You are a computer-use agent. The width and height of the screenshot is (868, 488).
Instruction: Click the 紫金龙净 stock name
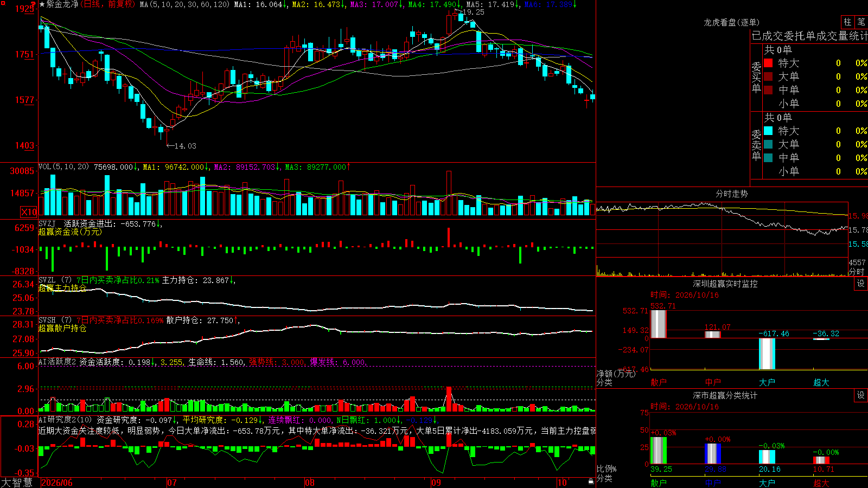point(62,4)
